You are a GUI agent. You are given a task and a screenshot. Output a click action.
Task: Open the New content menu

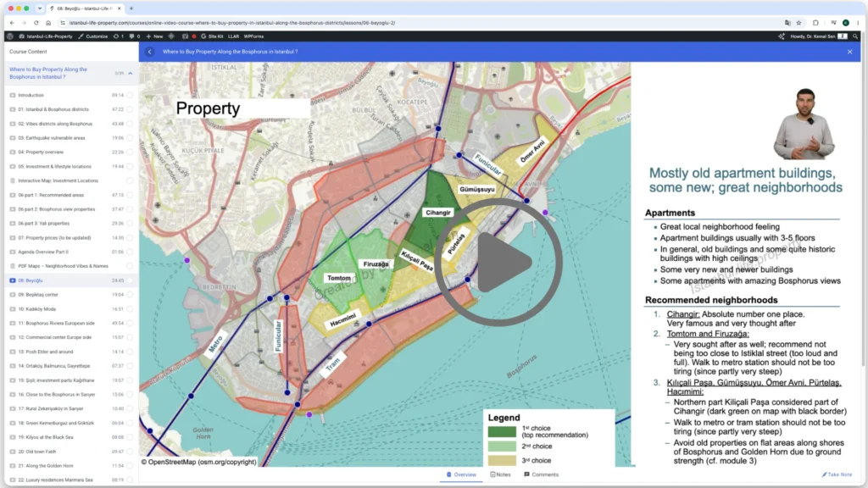click(x=154, y=36)
